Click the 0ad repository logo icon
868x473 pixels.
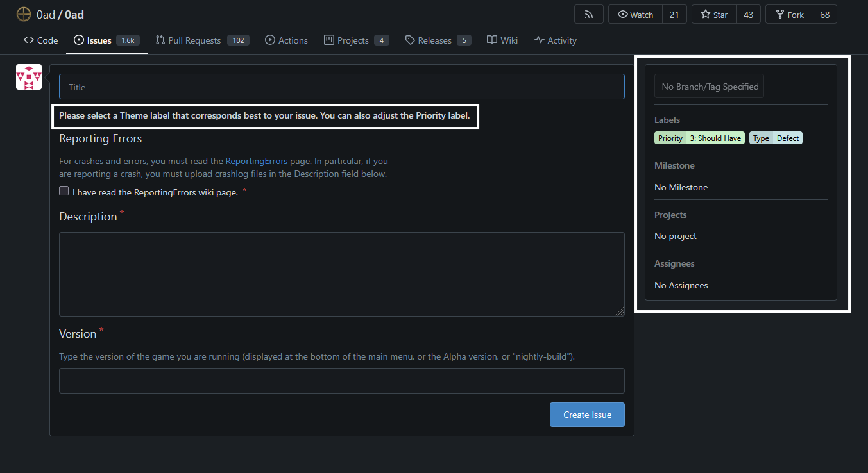pos(24,15)
